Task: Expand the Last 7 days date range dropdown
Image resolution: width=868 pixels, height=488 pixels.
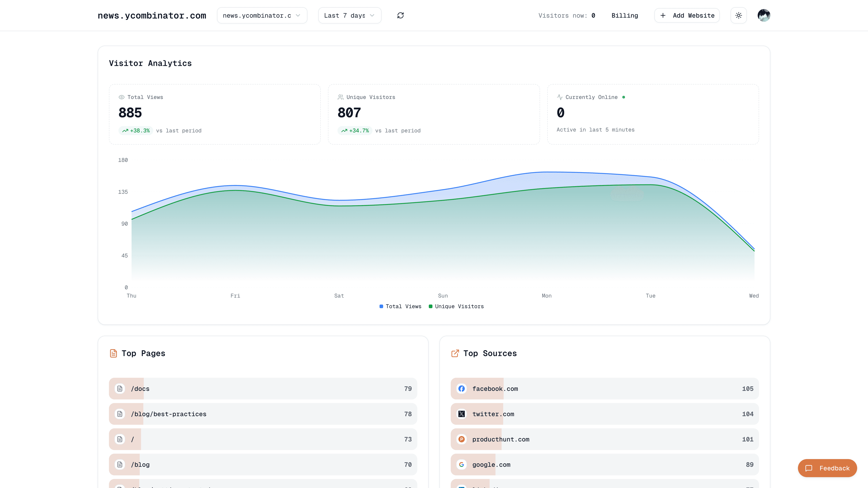Action: pyautogui.click(x=349, y=15)
